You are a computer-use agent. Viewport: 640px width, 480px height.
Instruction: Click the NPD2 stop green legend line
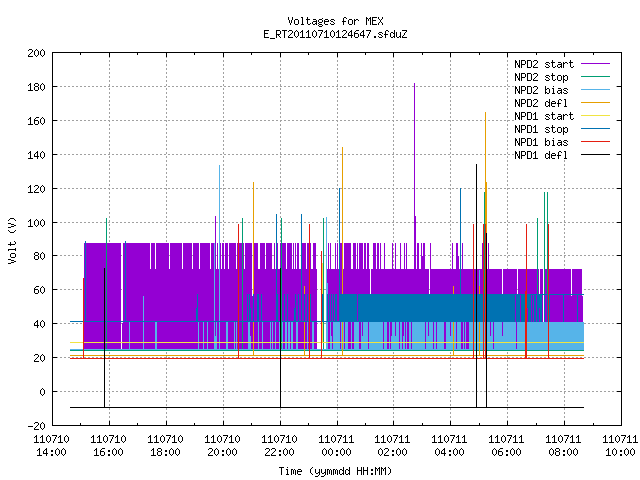point(595,77)
